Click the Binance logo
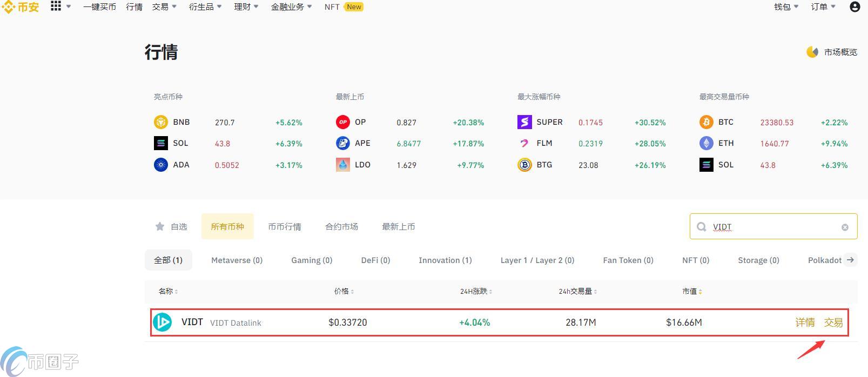 tap(21, 7)
